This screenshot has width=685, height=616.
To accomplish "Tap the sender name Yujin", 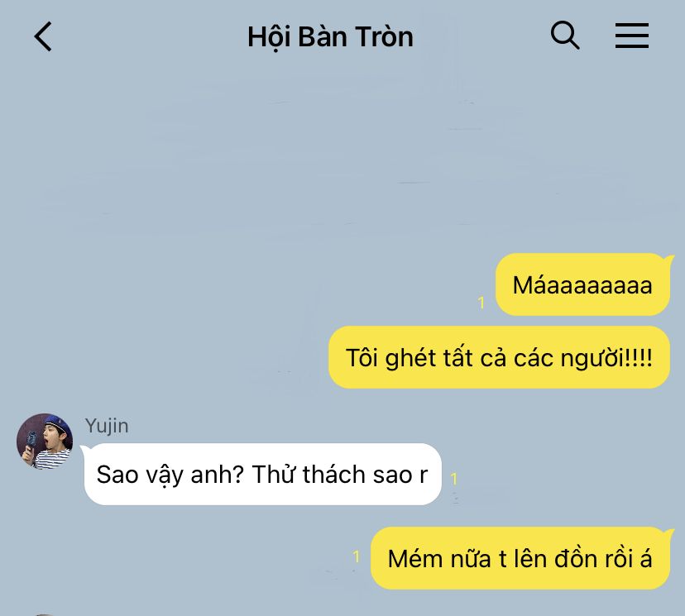I will [107, 426].
